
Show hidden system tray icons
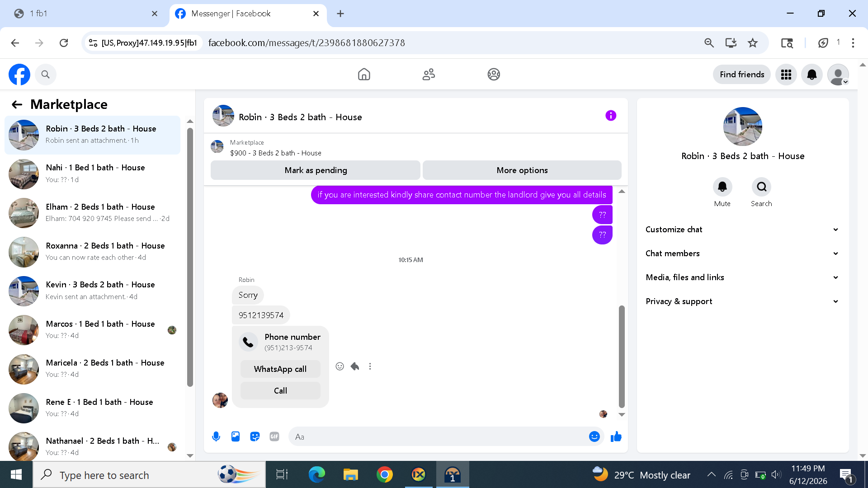(x=711, y=475)
